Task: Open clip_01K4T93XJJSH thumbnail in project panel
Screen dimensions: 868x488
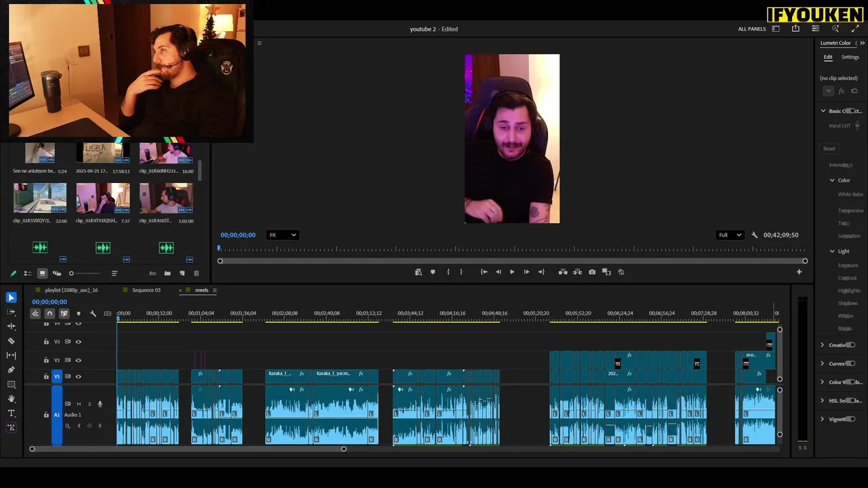Action: click(x=103, y=198)
